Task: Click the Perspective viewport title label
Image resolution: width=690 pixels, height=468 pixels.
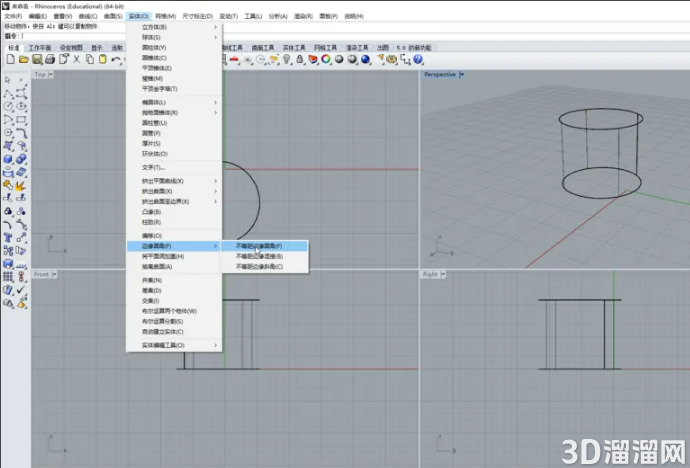Action: tap(440, 74)
